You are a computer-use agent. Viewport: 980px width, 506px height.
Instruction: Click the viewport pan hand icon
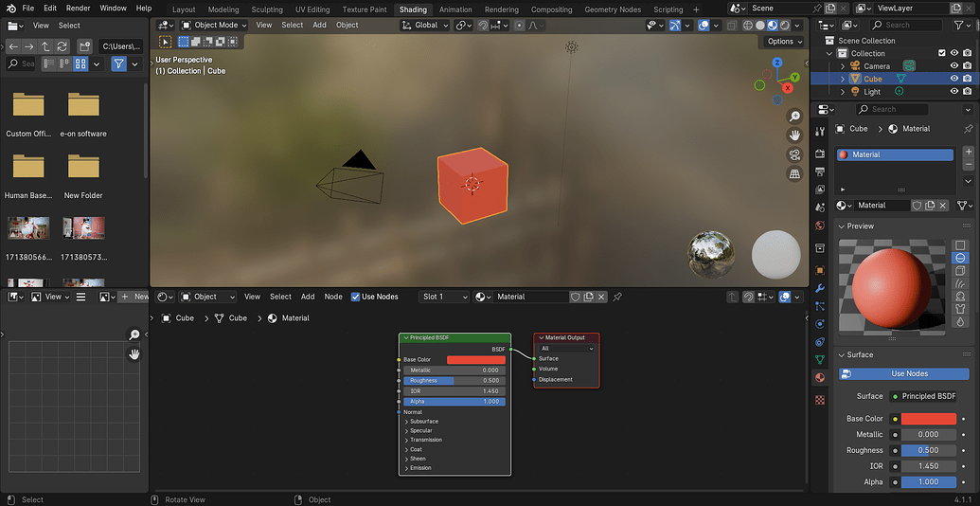[795, 136]
